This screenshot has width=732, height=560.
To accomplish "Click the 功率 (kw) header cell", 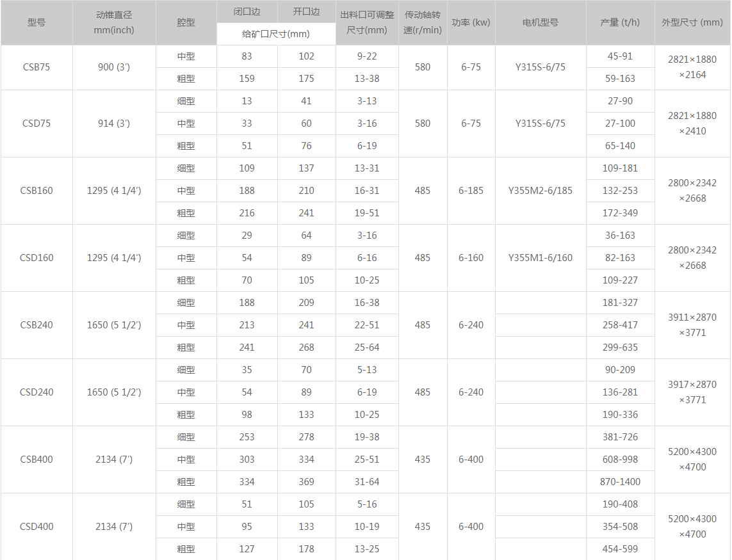I will [471, 22].
